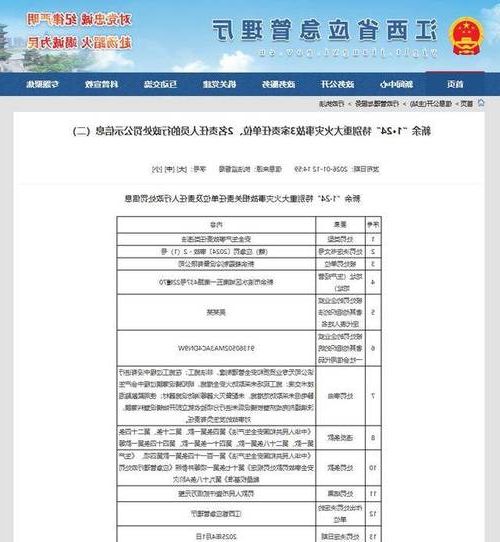Click the 行政管理与服务 breadcrumb link
Viewport: 500px width, 542px height.
point(377,104)
